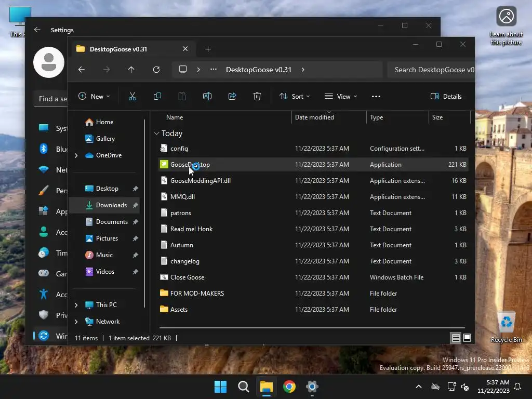Viewport: 532px width, 399px height.
Task: Click the Assets folder icon
Action: click(164, 309)
